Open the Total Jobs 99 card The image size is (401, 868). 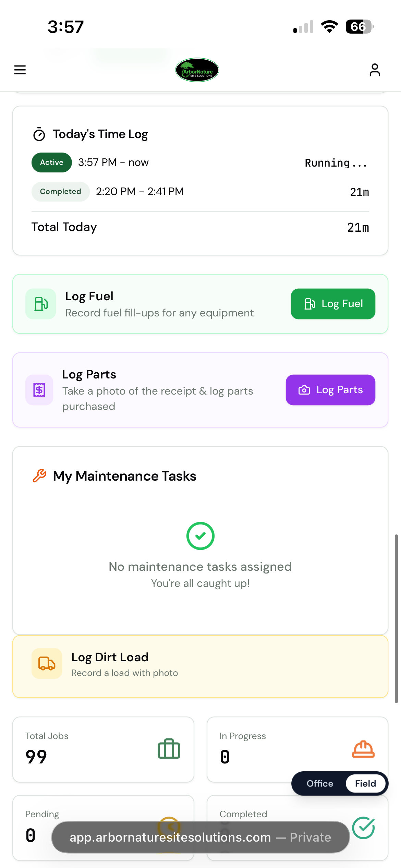click(104, 749)
